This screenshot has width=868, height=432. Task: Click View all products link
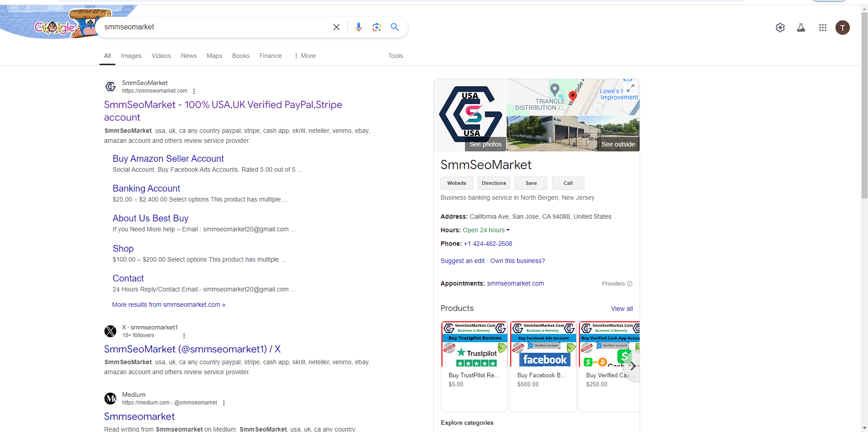pos(622,309)
